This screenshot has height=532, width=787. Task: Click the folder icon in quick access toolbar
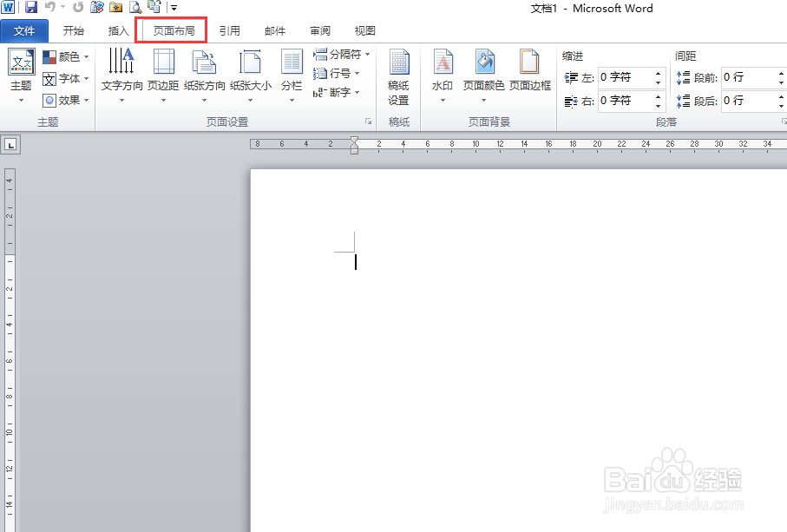[116, 7]
